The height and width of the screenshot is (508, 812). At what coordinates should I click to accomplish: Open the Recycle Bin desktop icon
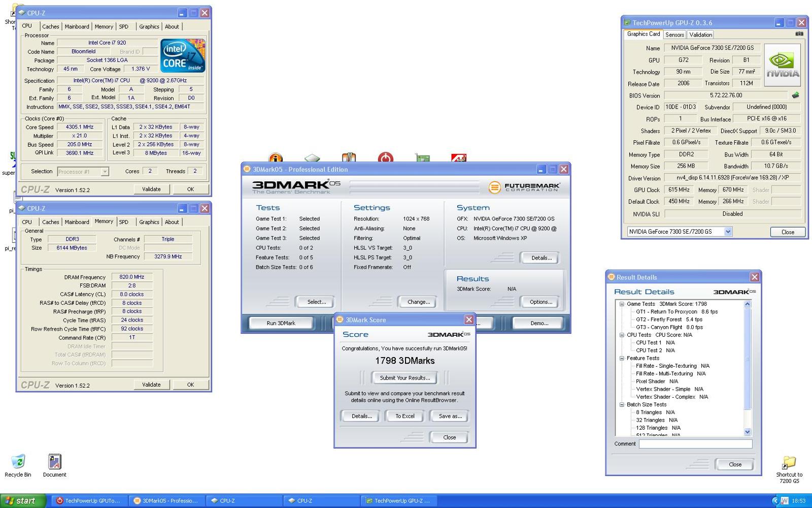point(18,465)
